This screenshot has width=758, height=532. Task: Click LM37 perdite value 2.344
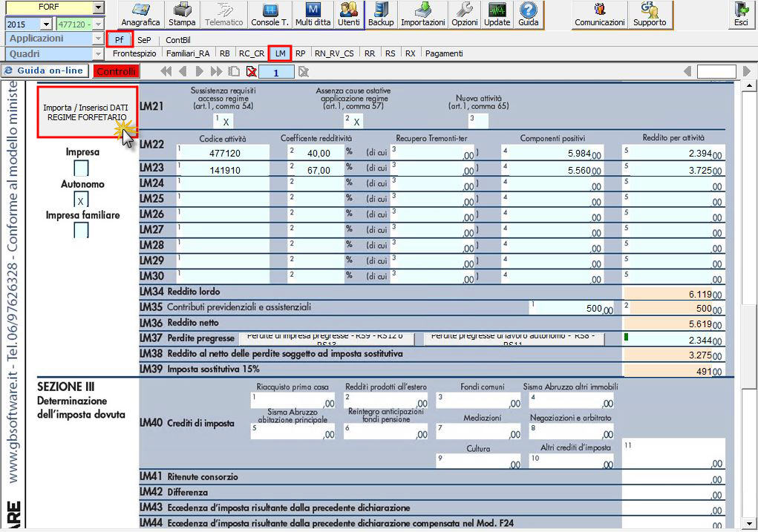click(674, 339)
